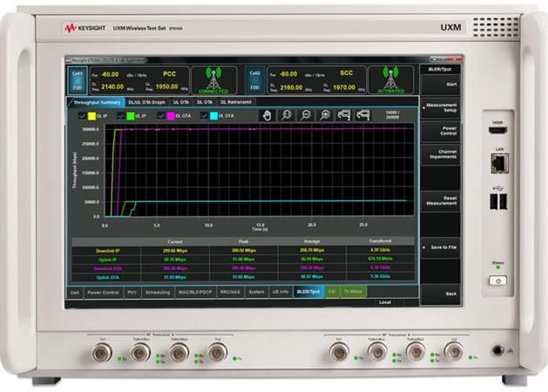Switch to the DL OTA tab
The image size is (548, 392).
click(x=205, y=103)
